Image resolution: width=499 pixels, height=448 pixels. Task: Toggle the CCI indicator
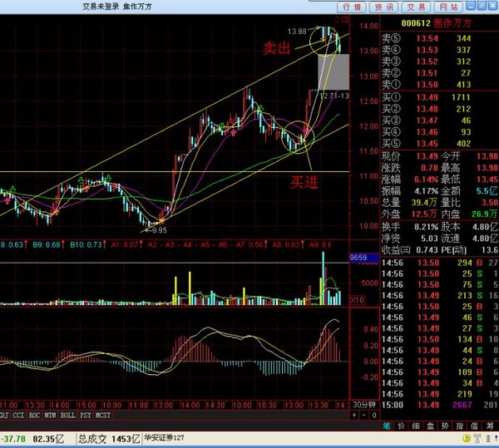coord(18,416)
